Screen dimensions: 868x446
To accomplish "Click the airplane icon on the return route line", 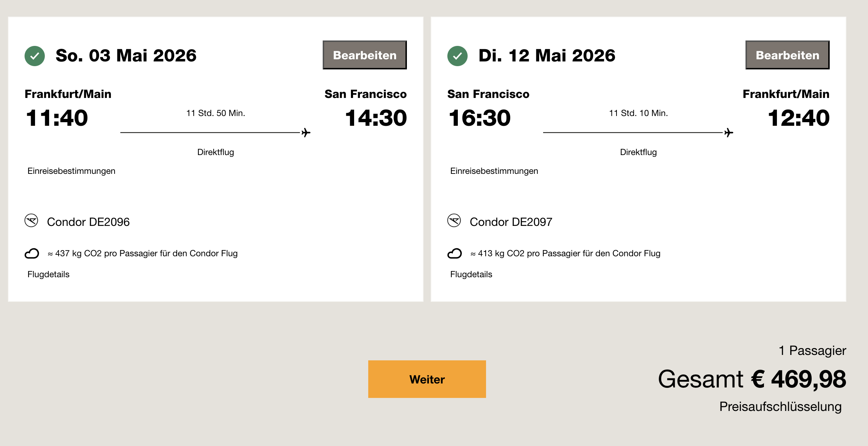I will pos(729,133).
